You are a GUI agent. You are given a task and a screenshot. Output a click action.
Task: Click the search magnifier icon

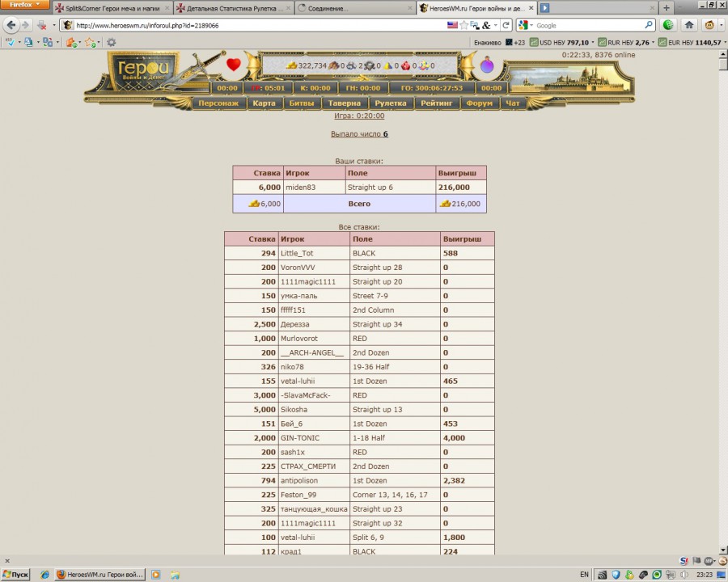click(x=649, y=25)
